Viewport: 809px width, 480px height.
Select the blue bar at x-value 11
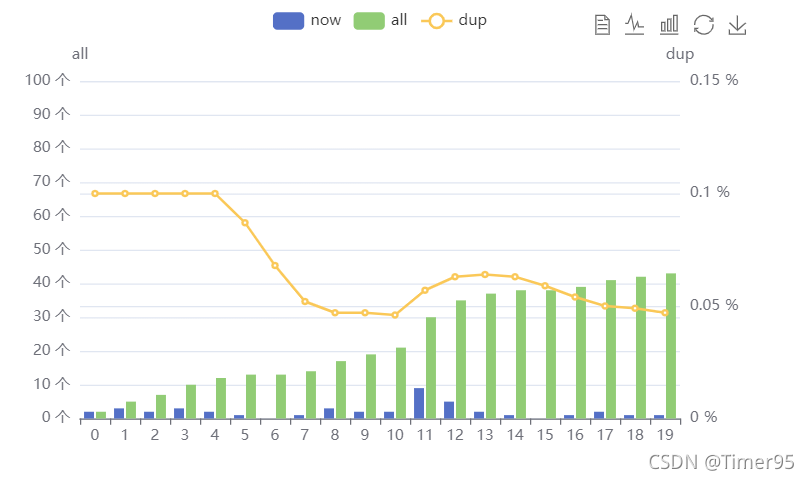[x=419, y=403]
